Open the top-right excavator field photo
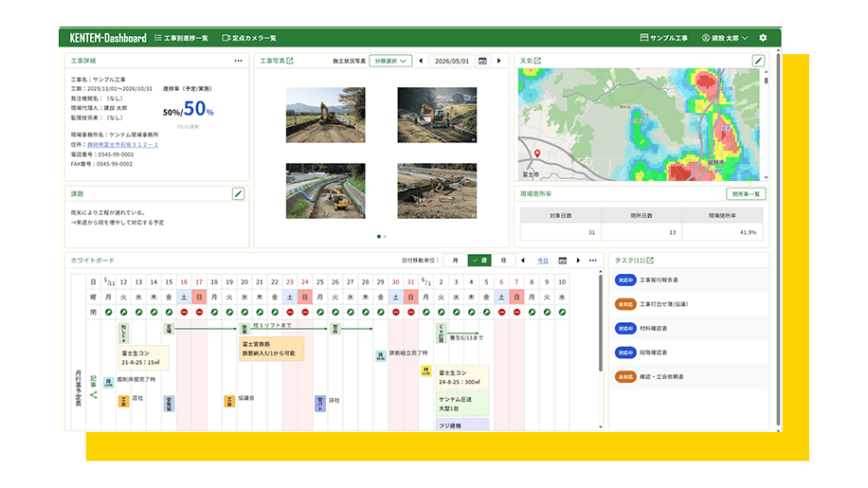 tap(437, 115)
